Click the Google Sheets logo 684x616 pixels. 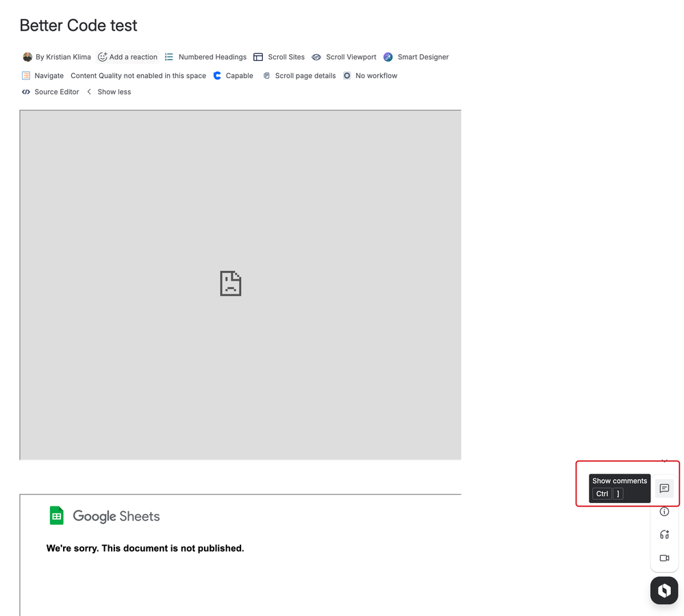click(56, 515)
